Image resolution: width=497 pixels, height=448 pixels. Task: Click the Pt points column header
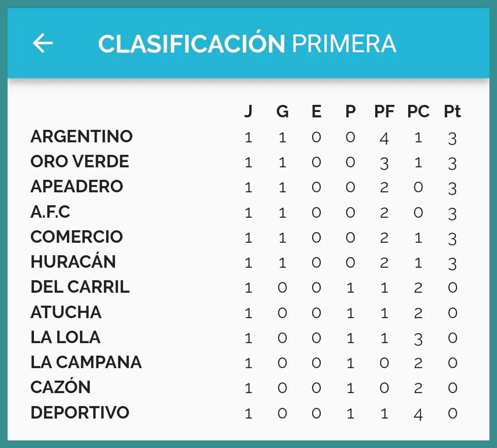[x=452, y=111]
